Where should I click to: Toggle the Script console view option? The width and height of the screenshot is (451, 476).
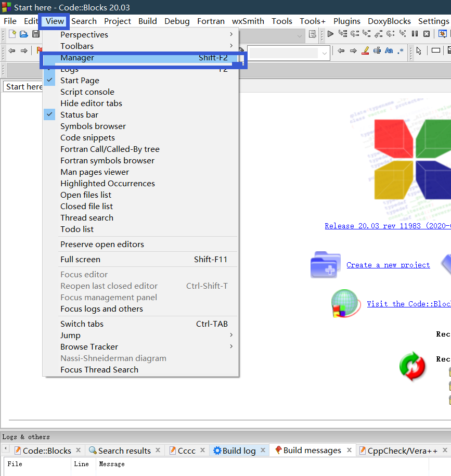point(140,92)
